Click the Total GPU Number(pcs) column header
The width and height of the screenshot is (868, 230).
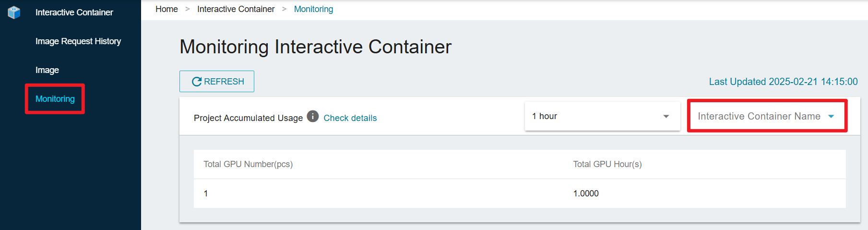[x=248, y=164]
